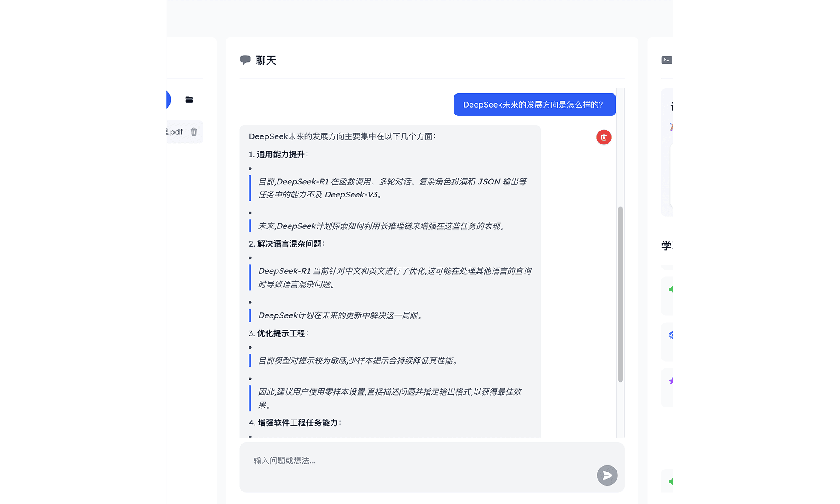Click the purple star icon
The width and height of the screenshot is (840, 504).
click(x=671, y=381)
